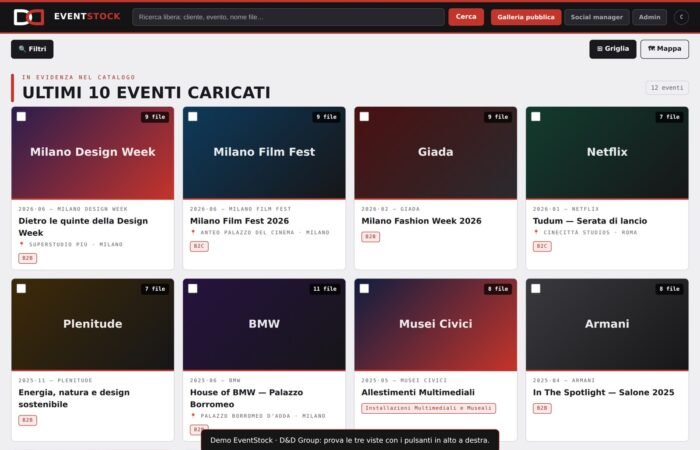700x450 pixels.
Task: Mark the Armani card checkbox
Action: pyautogui.click(x=536, y=288)
